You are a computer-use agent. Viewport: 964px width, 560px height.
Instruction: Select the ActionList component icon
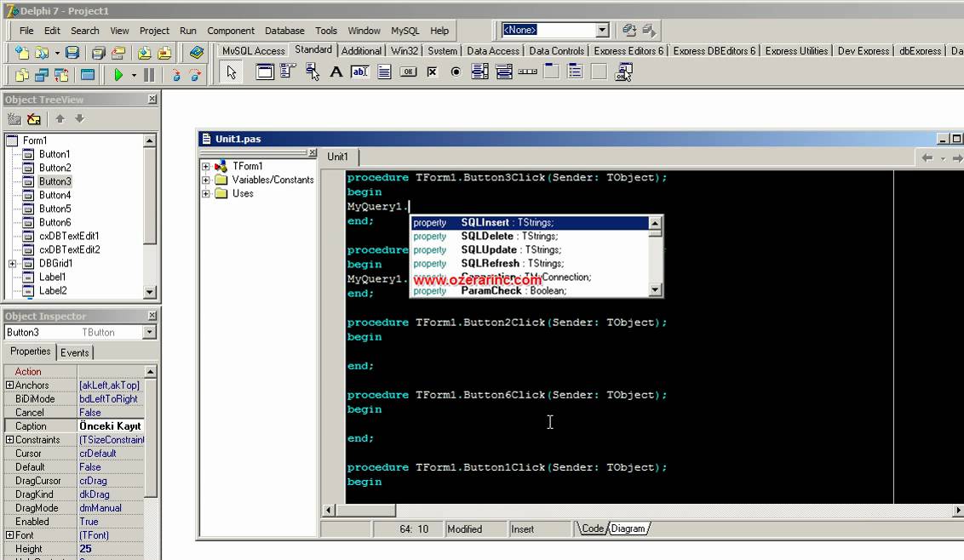click(623, 72)
